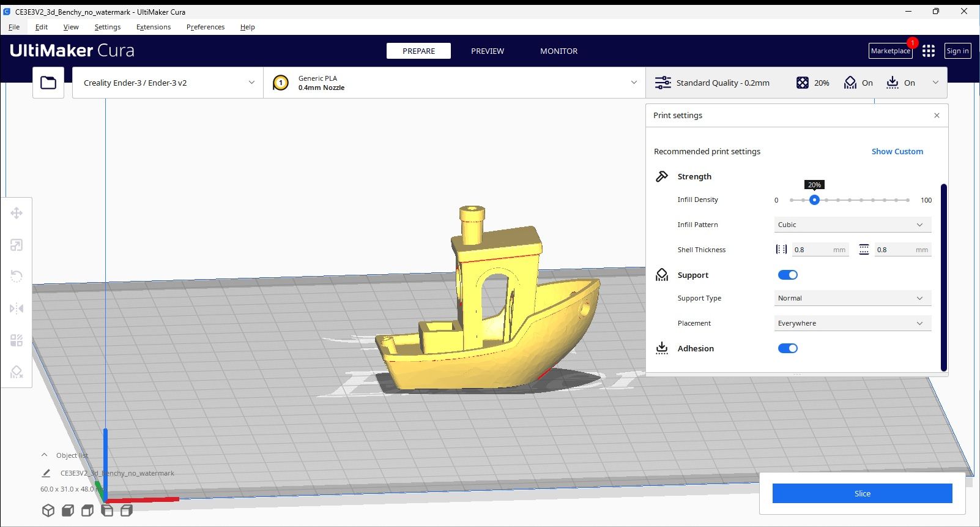Click the Show Custom link
This screenshot has height=527, width=980.
tap(897, 151)
